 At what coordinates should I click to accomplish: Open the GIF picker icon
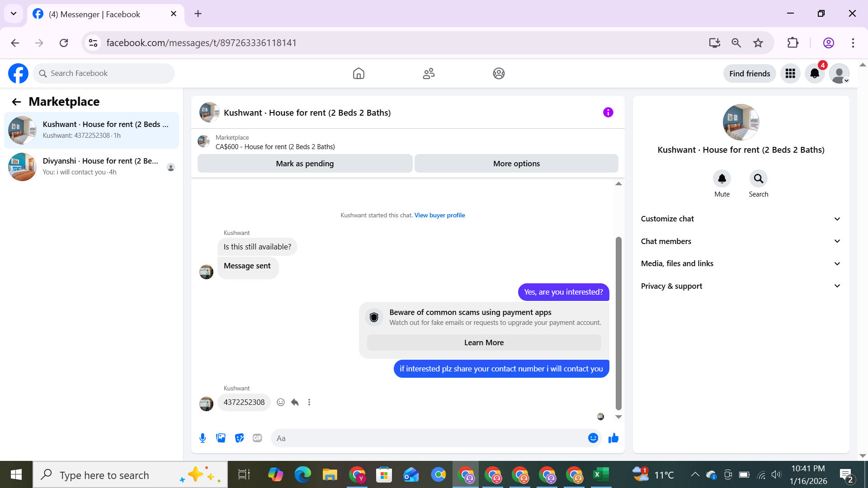click(x=257, y=438)
